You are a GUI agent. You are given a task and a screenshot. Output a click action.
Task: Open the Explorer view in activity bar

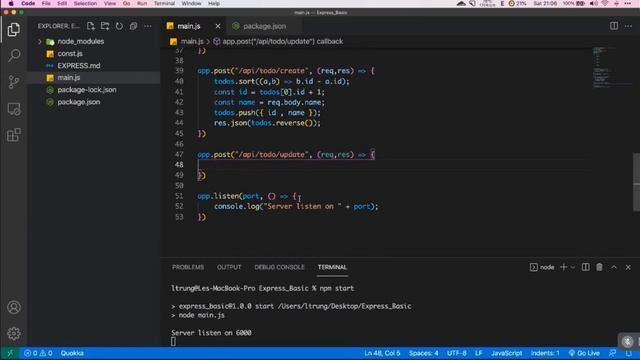pos(13,30)
